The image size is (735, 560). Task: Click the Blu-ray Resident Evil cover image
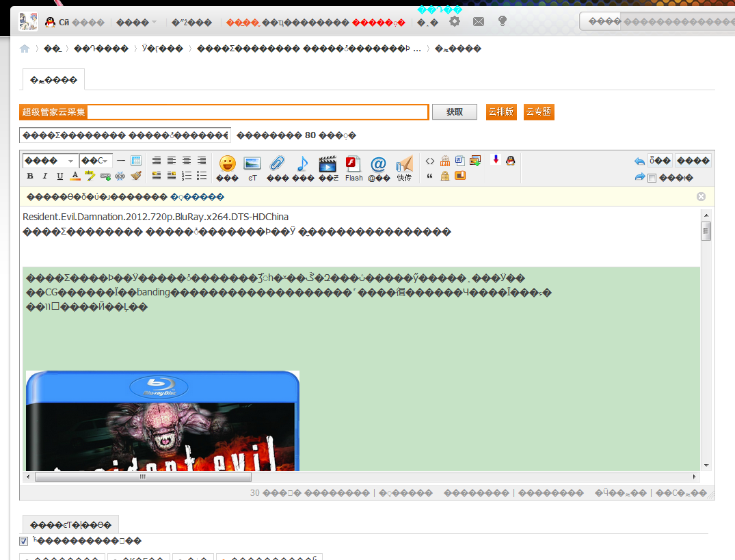point(163,421)
